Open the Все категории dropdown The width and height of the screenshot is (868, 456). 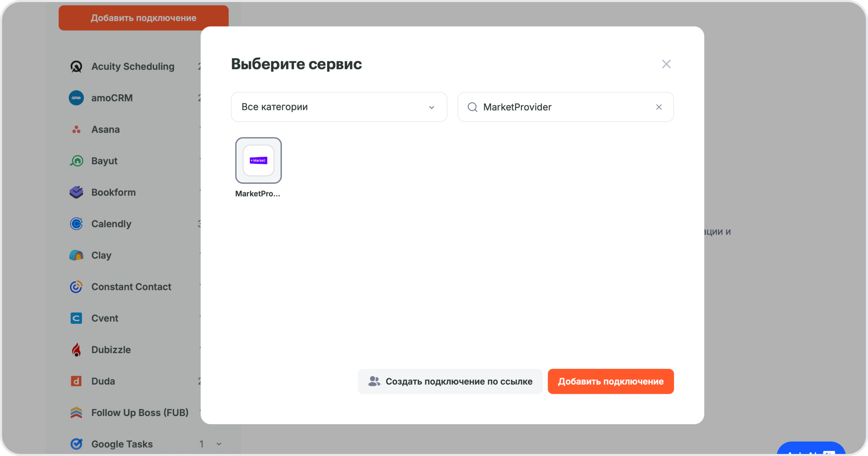[339, 107]
